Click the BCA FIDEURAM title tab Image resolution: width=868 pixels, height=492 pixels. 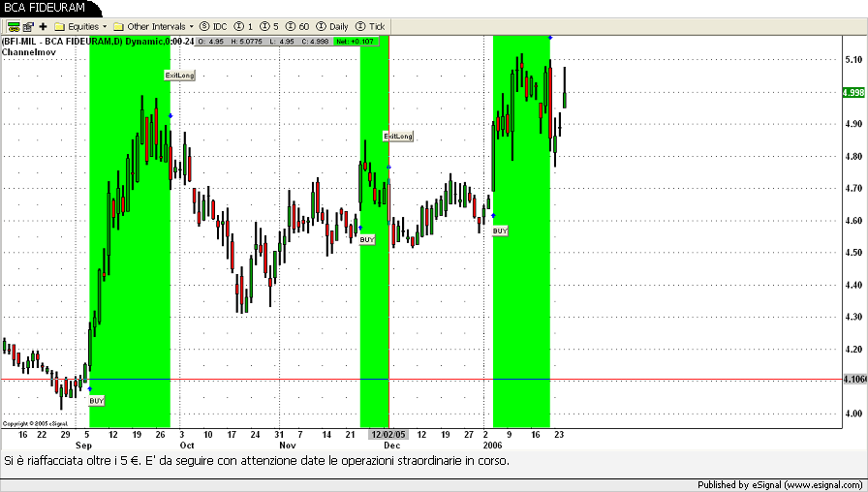pos(44,8)
